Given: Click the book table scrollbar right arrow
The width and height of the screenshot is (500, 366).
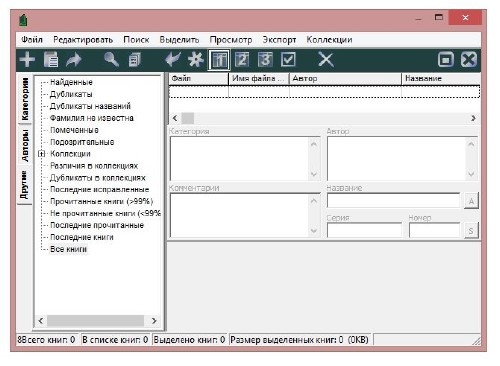Looking at the screenshot, I should point(473,118).
